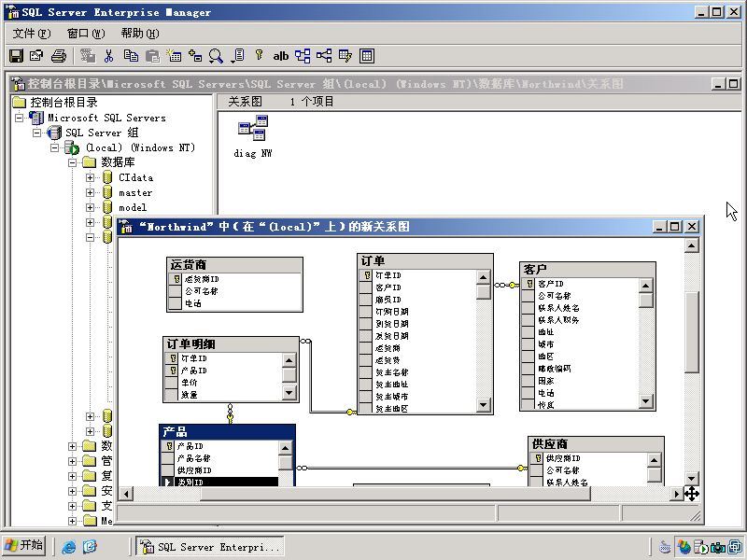The image size is (747, 560).
Task: Click the camera icon in system tray
Action: click(718, 547)
